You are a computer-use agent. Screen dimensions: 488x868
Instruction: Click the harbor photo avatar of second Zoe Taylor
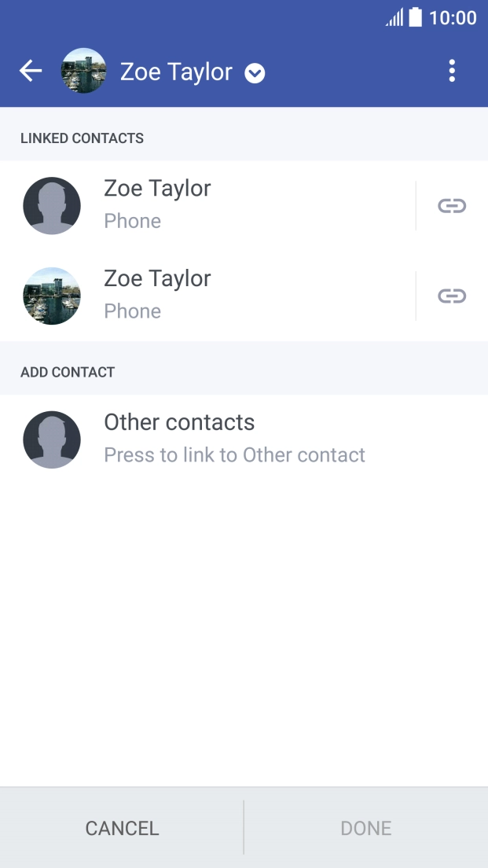52,296
